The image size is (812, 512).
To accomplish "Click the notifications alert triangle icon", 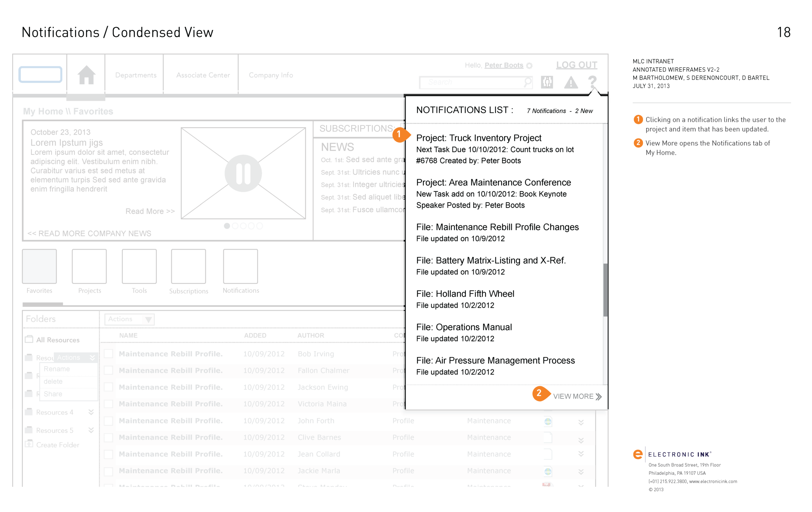I will 571,82.
